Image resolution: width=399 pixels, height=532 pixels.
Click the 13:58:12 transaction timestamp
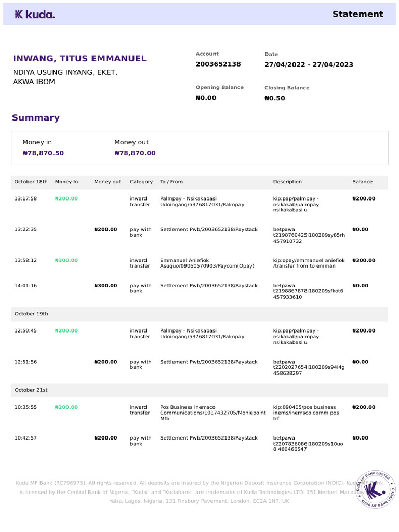click(x=25, y=260)
